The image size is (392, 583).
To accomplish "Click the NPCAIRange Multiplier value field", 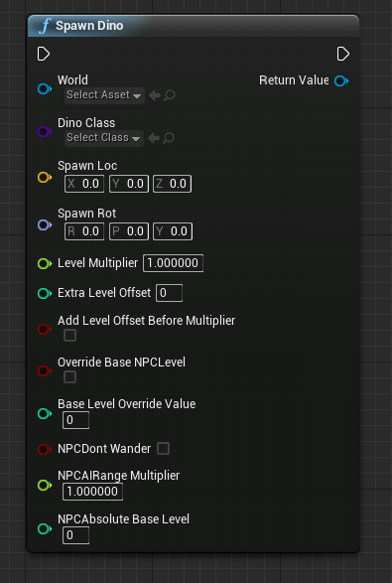I will pos(93,492).
